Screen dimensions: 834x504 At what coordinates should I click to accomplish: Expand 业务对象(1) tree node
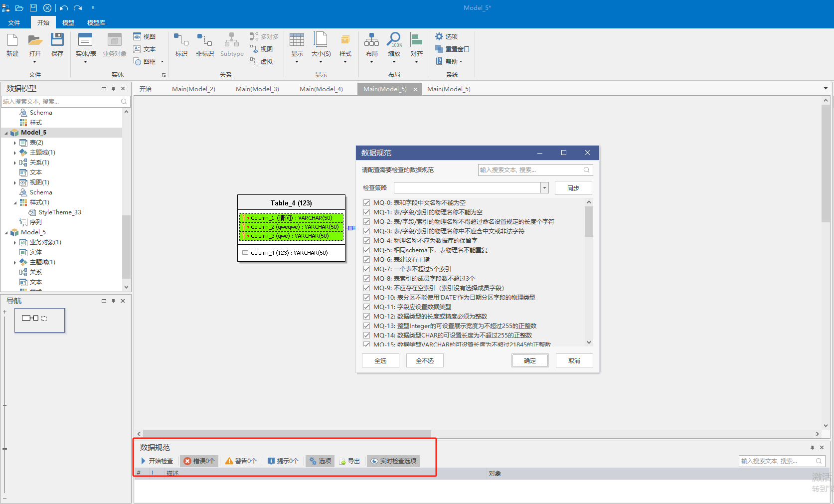tap(15, 242)
